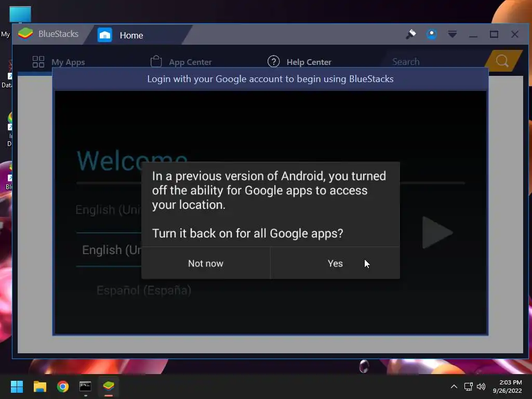
Task: Choose Not now in the location dialog
Action: [x=206, y=263]
